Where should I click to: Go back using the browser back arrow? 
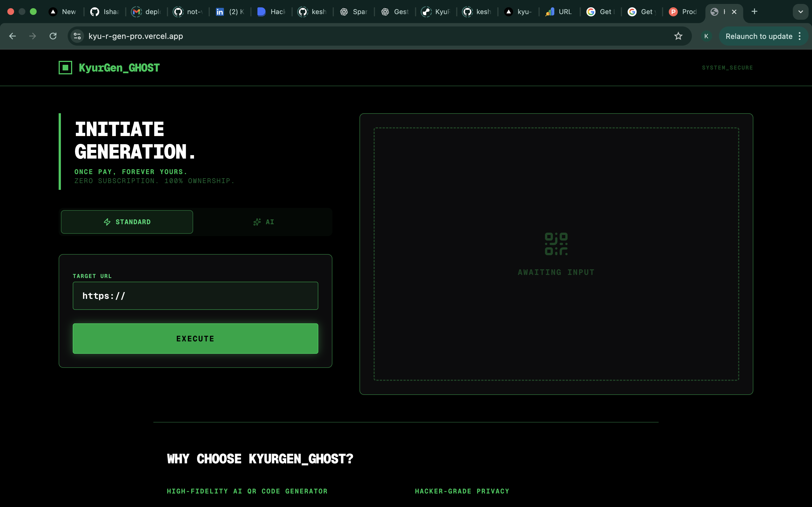(12, 36)
